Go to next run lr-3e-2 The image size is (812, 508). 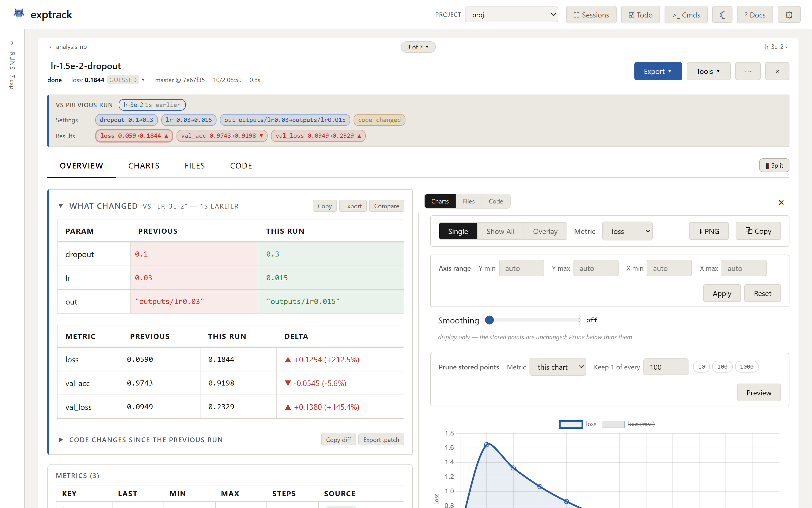(x=776, y=47)
